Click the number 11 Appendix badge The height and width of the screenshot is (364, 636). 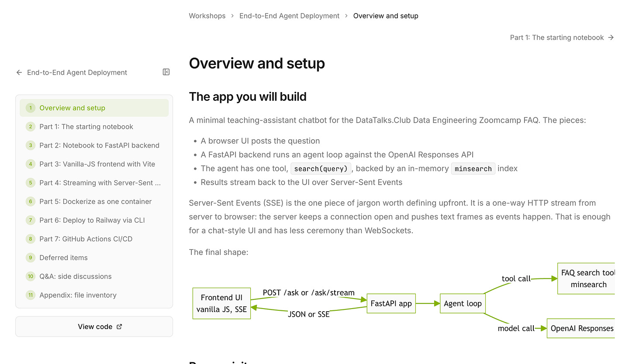31,295
